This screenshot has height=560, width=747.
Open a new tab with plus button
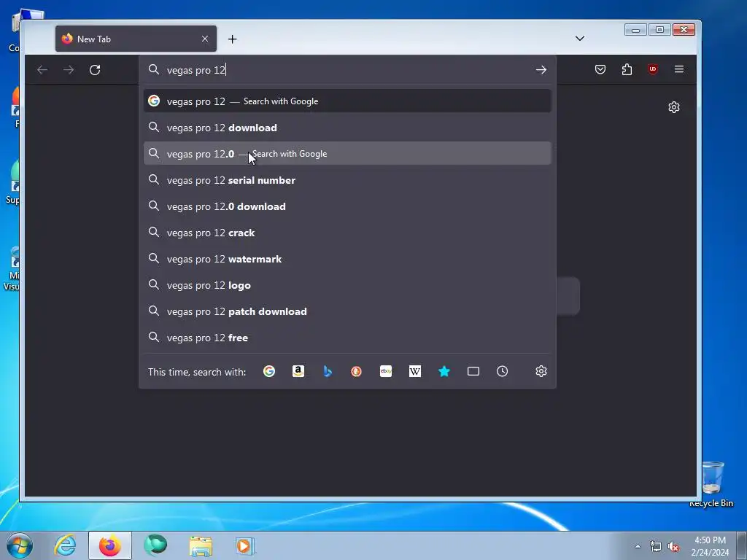coord(232,39)
